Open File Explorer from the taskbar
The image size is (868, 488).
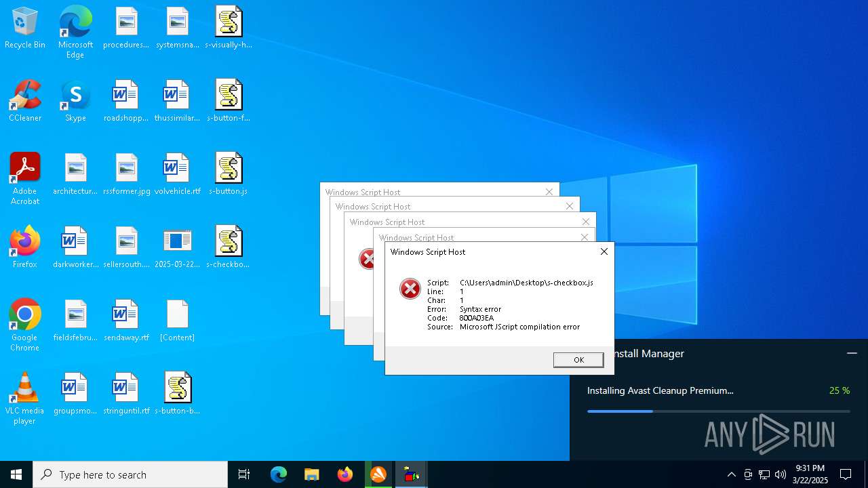(311, 474)
